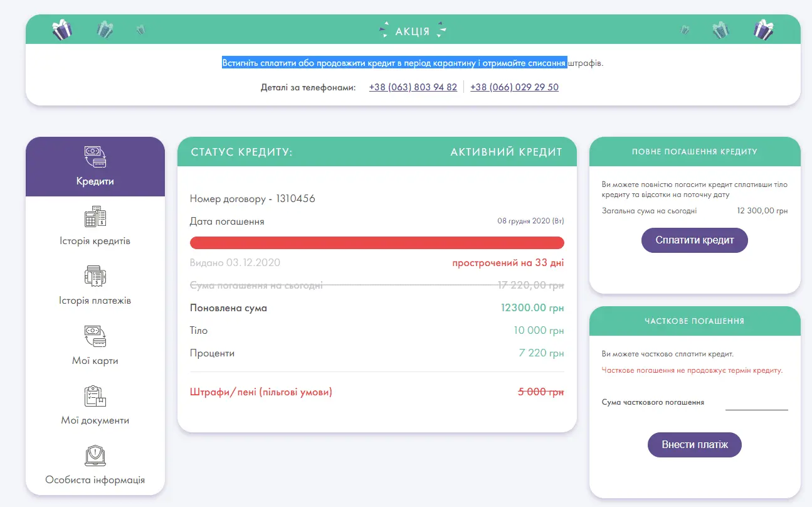Click the red overdue progress bar
Image resolution: width=812 pixels, height=507 pixels.
tap(377, 243)
